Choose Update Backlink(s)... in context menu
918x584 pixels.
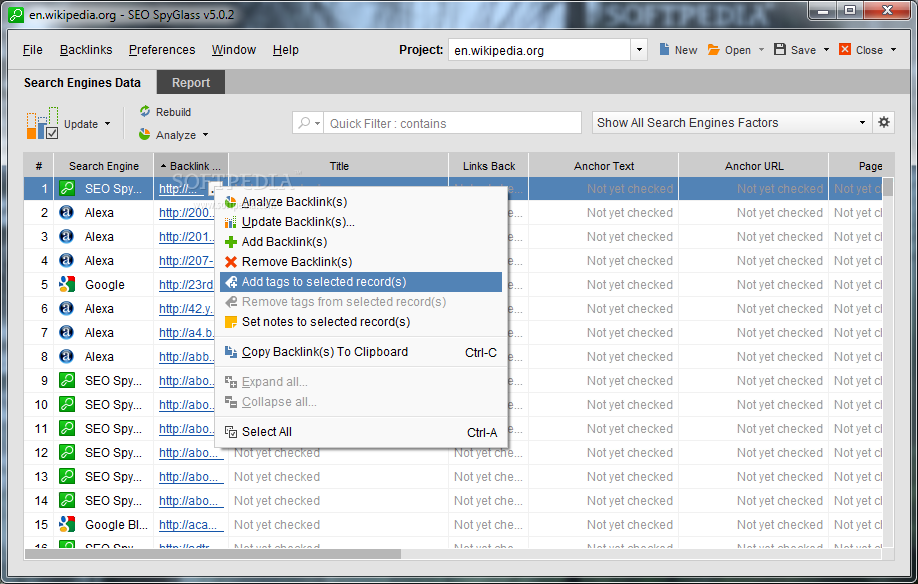[x=361, y=222]
